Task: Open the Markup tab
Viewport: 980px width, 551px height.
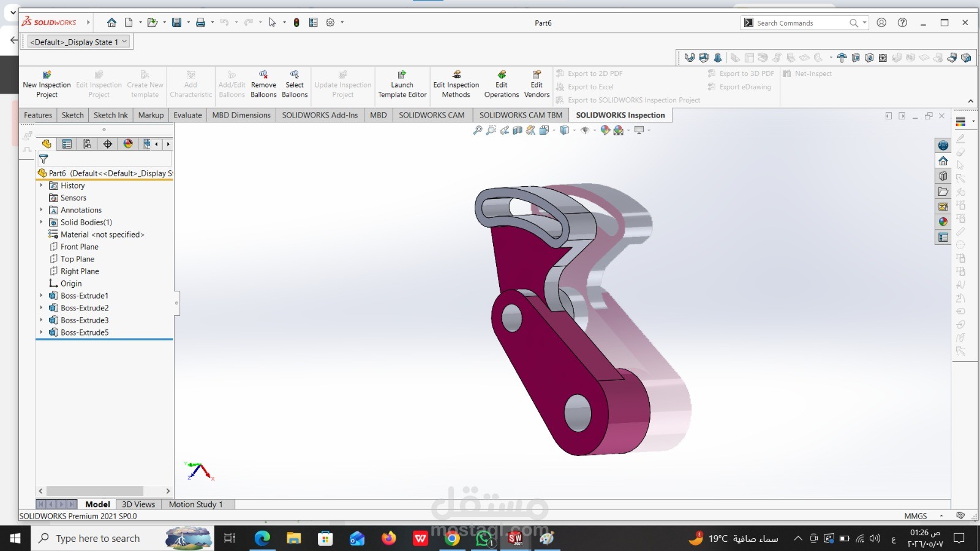Action: 151,115
